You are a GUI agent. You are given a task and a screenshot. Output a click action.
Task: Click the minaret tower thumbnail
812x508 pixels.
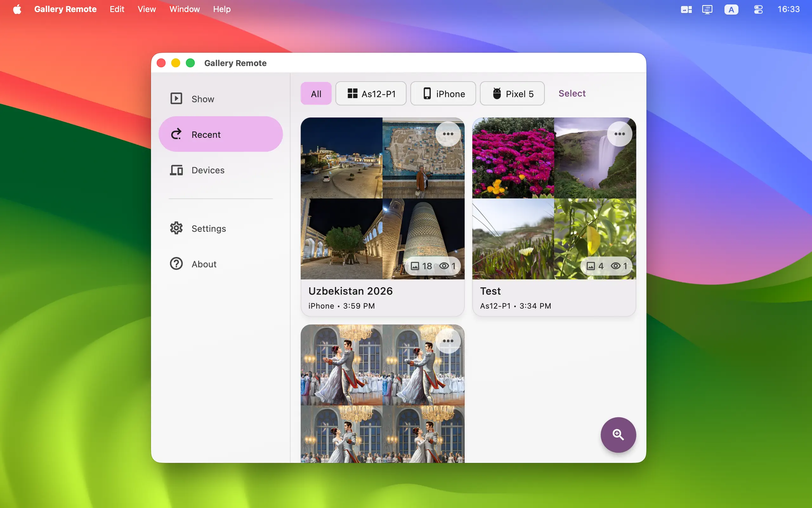(x=423, y=239)
